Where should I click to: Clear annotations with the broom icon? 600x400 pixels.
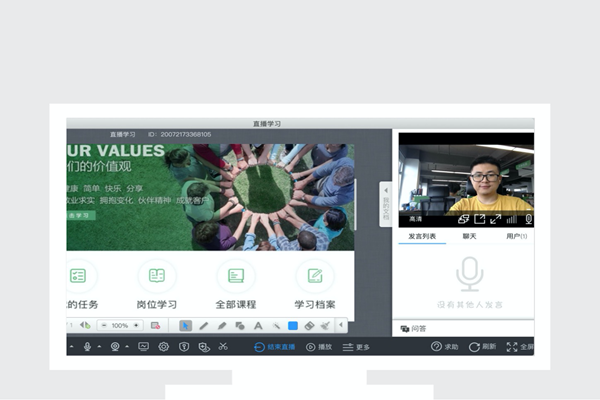click(x=325, y=326)
